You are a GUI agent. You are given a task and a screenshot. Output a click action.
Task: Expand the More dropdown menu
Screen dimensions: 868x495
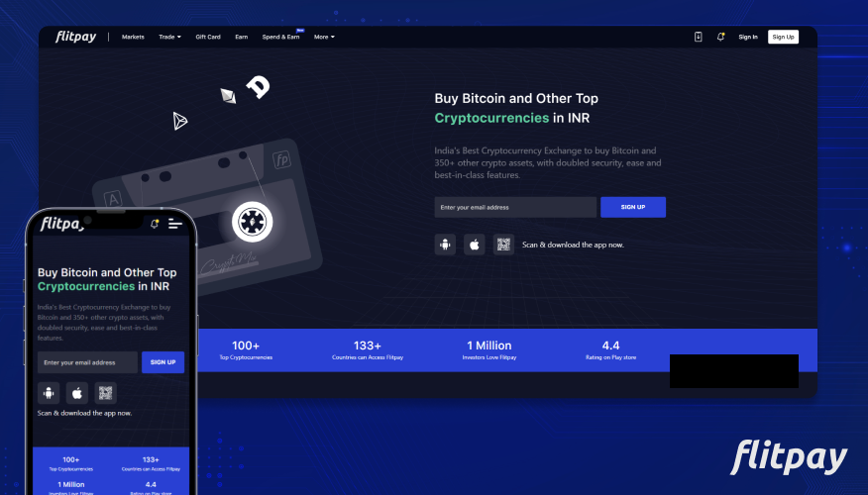pyautogui.click(x=324, y=37)
